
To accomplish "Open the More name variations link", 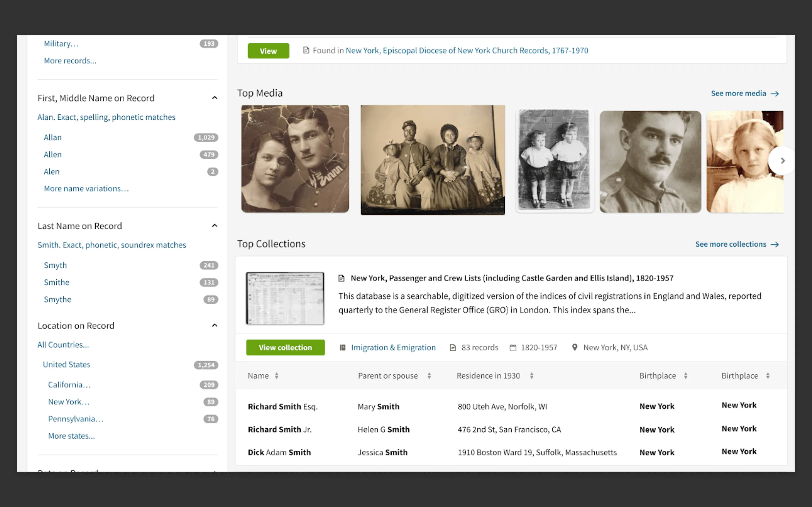I will (x=86, y=188).
